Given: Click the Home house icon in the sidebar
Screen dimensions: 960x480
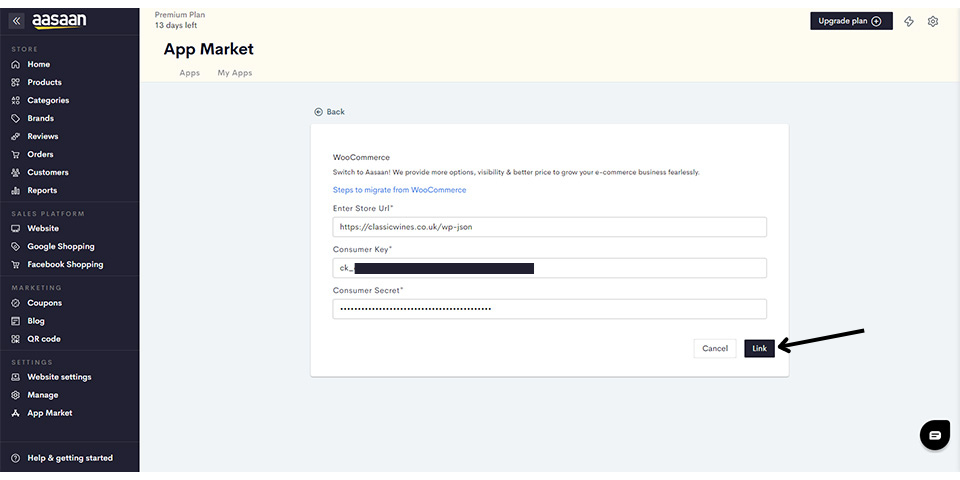Looking at the screenshot, I should (16, 64).
